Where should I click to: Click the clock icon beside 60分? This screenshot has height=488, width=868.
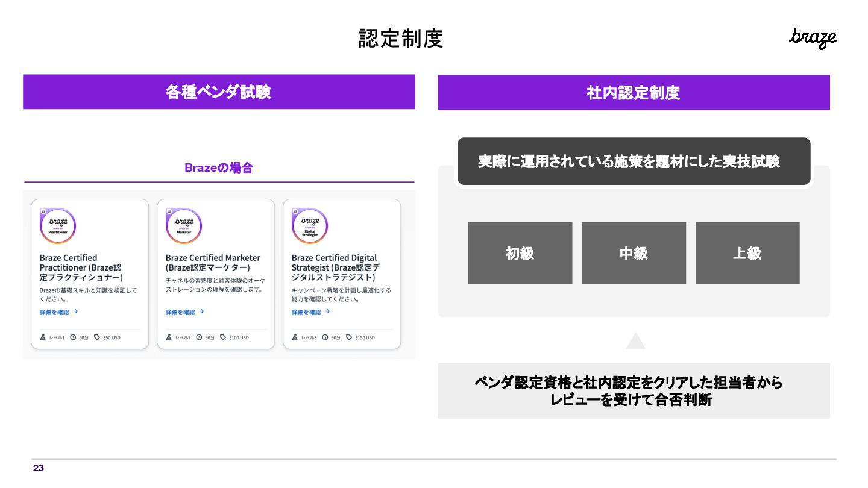[73, 337]
